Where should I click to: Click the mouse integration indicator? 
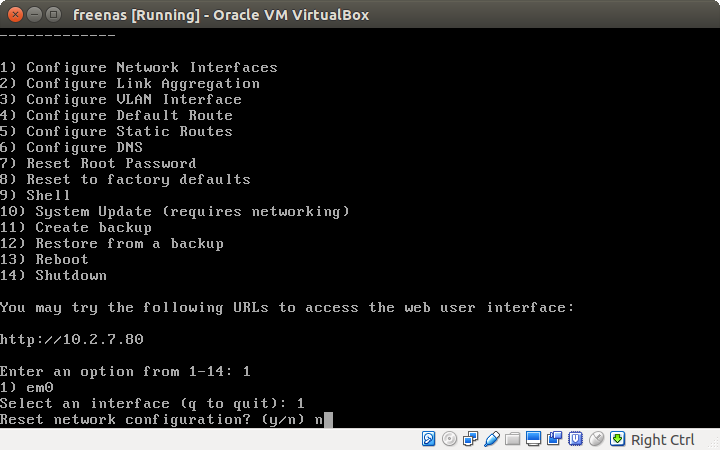(x=596, y=439)
